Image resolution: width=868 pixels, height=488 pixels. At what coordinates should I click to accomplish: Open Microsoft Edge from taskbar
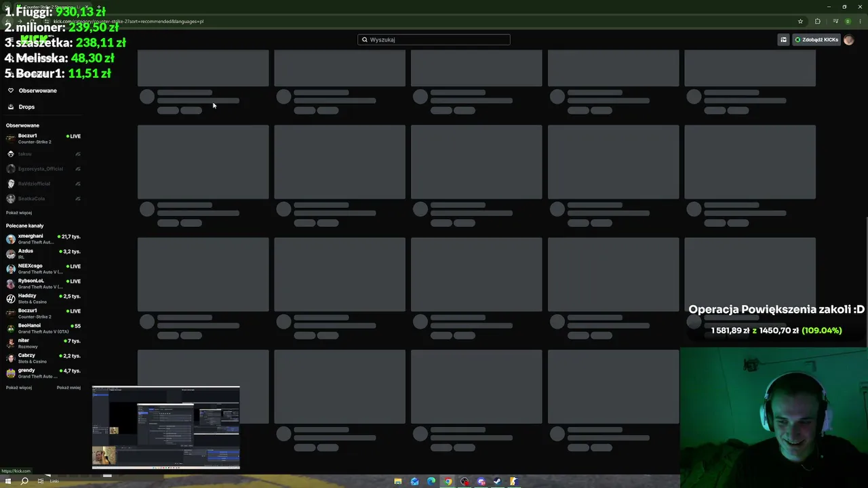tap(431, 482)
